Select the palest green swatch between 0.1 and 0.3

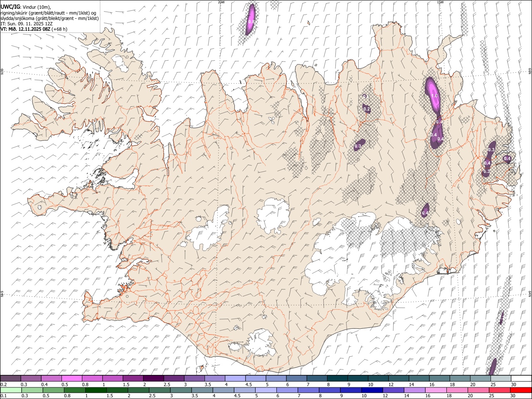[x=11, y=390]
